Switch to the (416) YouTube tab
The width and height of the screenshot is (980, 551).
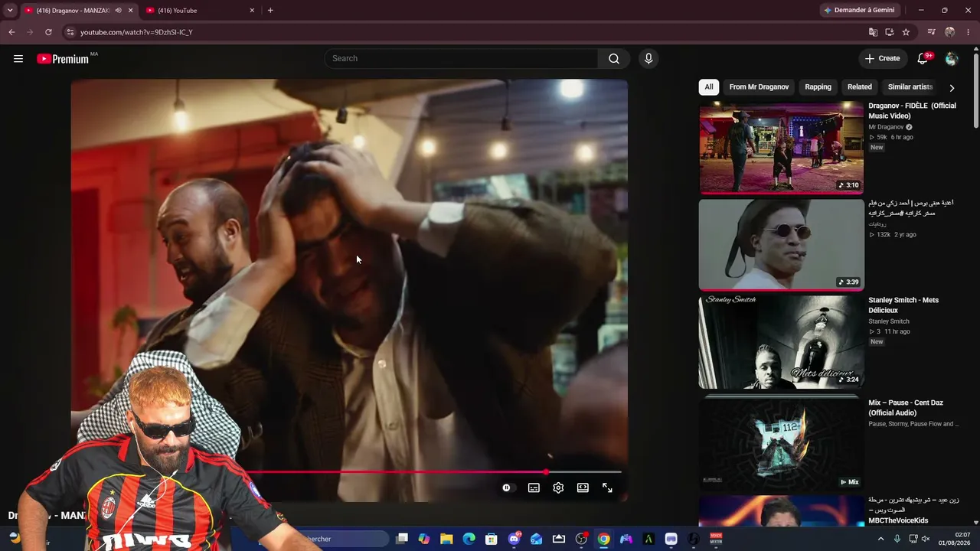pos(201,11)
